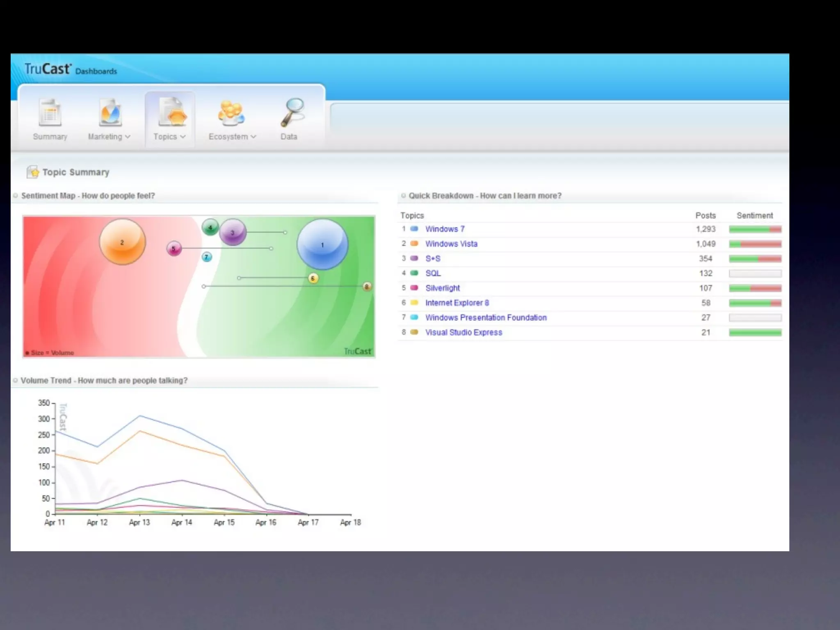
Task: Collapse the Quick Breakdown section toggle
Action: (403, 196)
